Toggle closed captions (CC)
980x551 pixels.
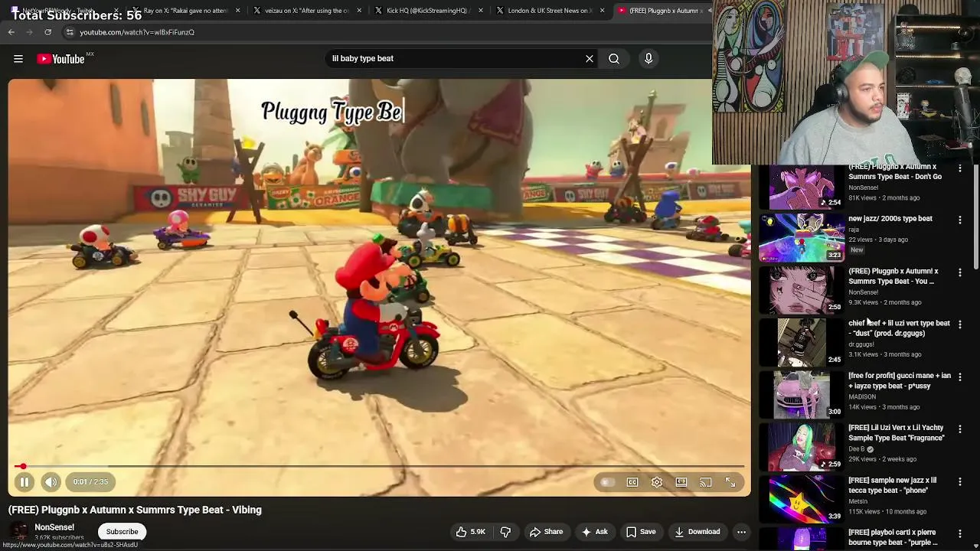coord(632,482)
